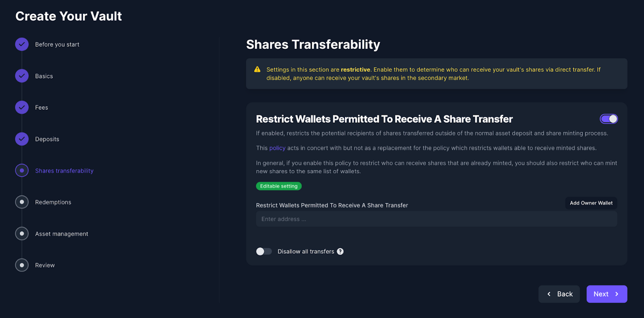Image resolution: width=644 pixels, height=318 pixels.
Task: Click the Review step circle icon
Action: click(22, 265)
